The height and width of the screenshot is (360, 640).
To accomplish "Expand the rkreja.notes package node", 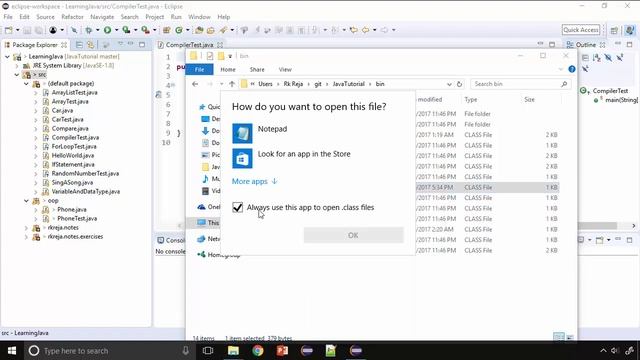I will (27, 228).
